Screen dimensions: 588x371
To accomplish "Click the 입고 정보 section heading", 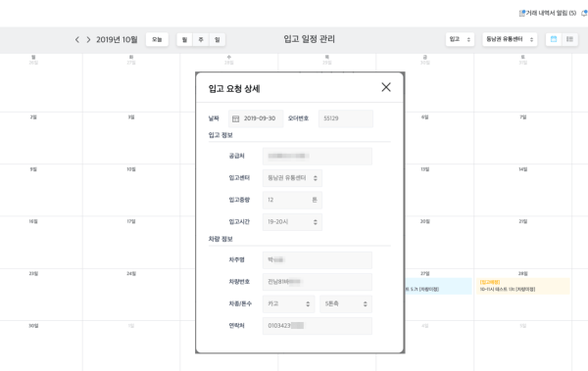I will tap(220, 135).
